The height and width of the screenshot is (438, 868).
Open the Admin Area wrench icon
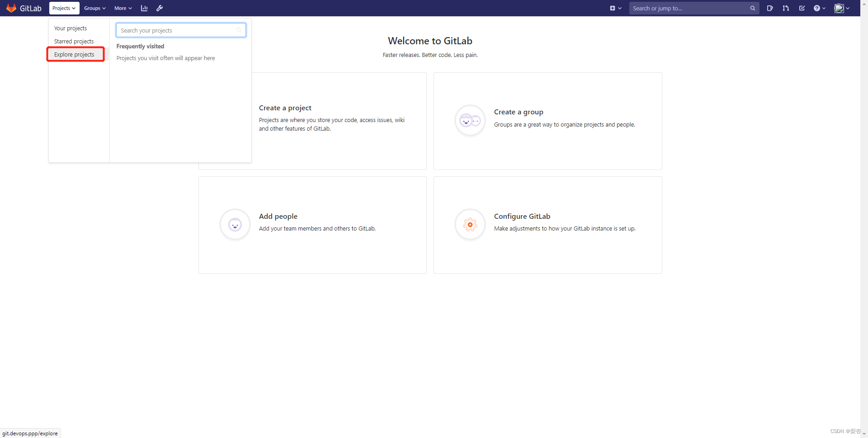(160, 8)
